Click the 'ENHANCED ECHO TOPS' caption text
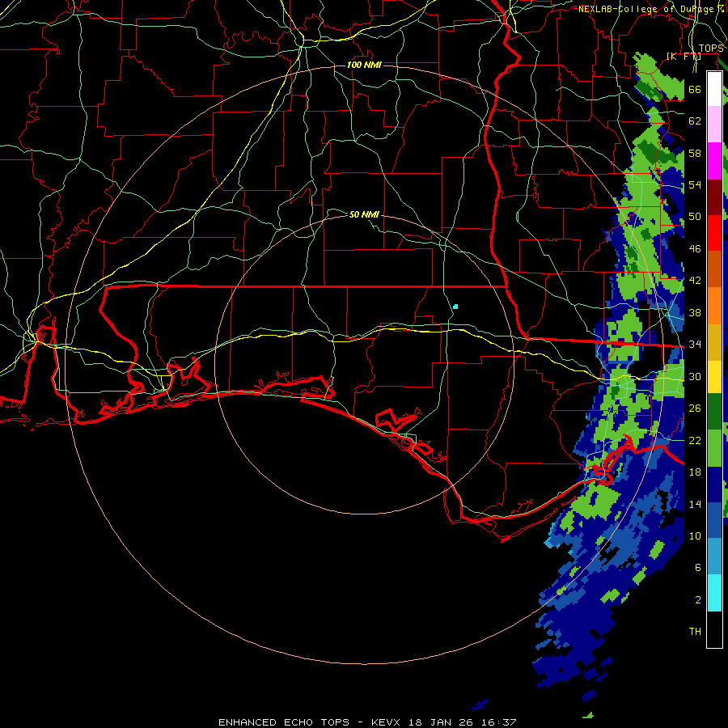Screen dimensions: 728x728 point(284,722)
